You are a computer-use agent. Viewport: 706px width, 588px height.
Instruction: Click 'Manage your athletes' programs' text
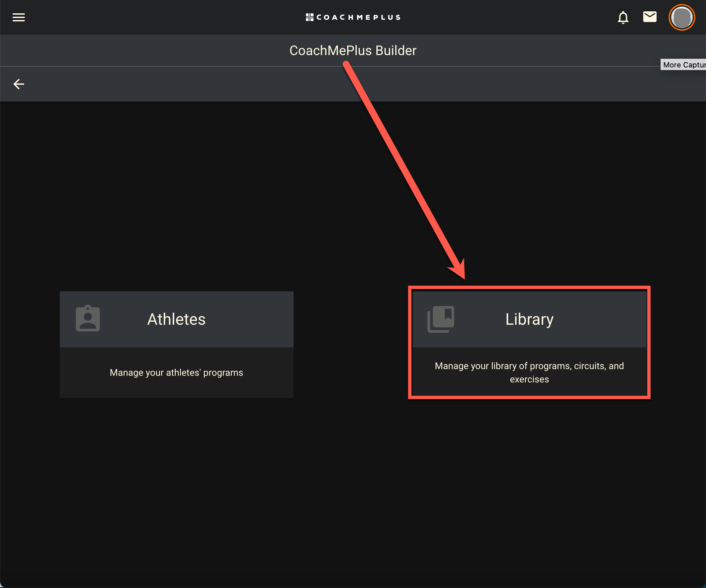(x=176, y=372)
